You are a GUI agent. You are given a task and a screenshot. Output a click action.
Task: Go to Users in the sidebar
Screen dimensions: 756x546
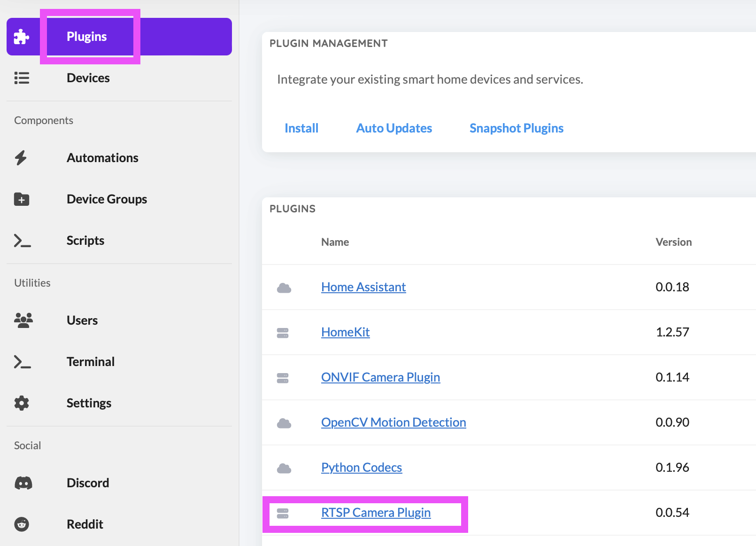click(119, 320)
